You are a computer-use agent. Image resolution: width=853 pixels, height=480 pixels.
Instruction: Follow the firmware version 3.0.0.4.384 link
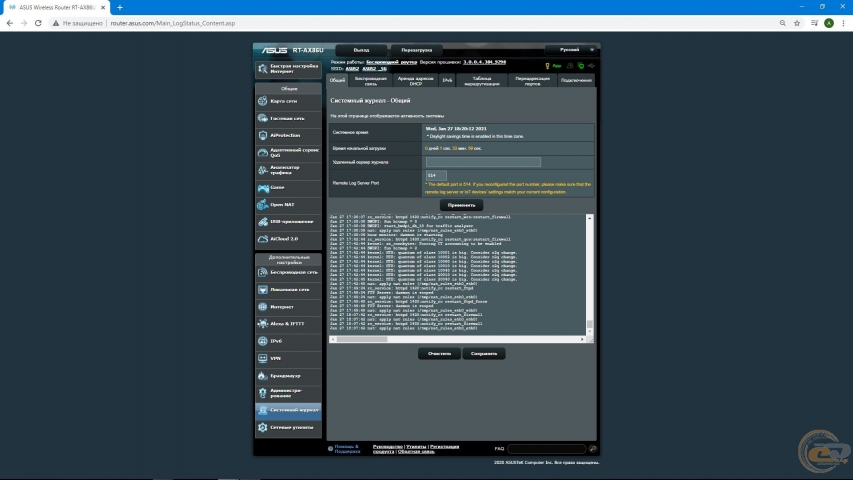coord(484,62)
